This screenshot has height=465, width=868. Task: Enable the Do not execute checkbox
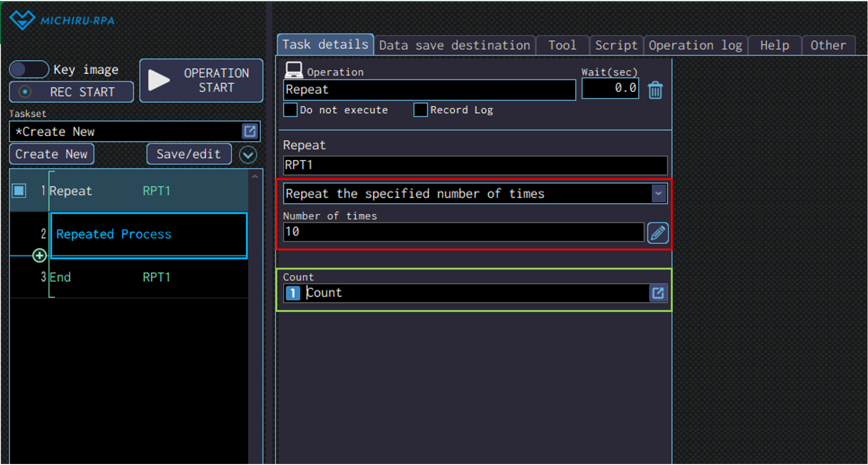click(x=291, y=110)
